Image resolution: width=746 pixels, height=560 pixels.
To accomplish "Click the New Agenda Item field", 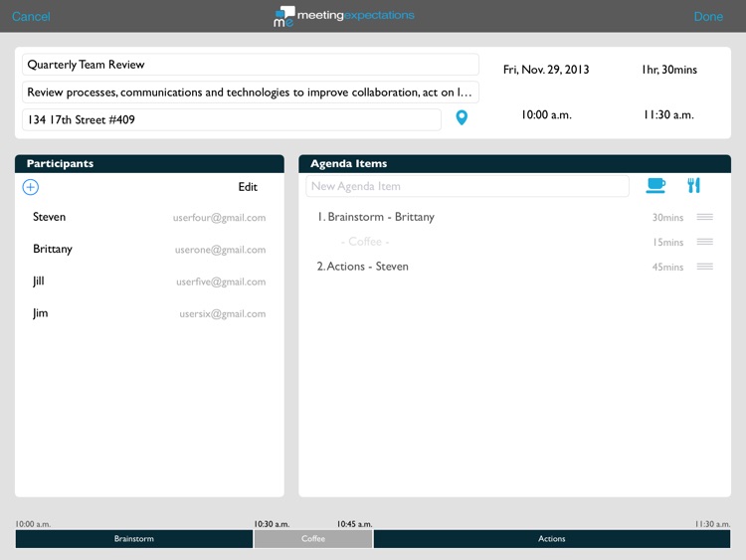I will 467,186.
